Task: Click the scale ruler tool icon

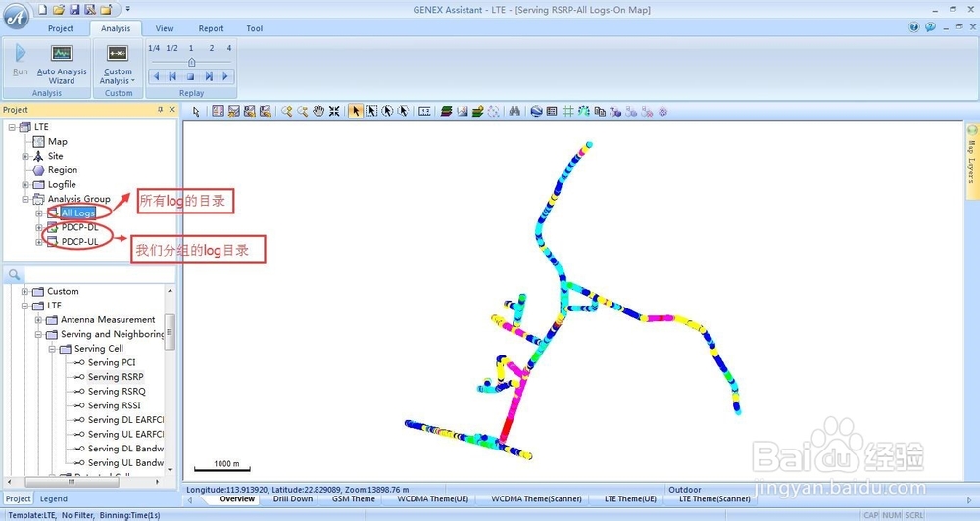Action: point(425,112)
